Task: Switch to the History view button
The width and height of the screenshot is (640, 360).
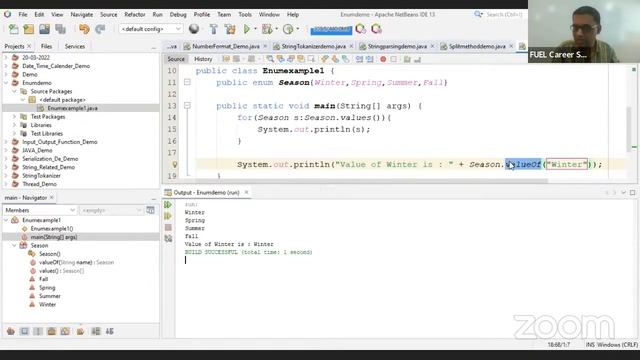Action: coord(203,59)
